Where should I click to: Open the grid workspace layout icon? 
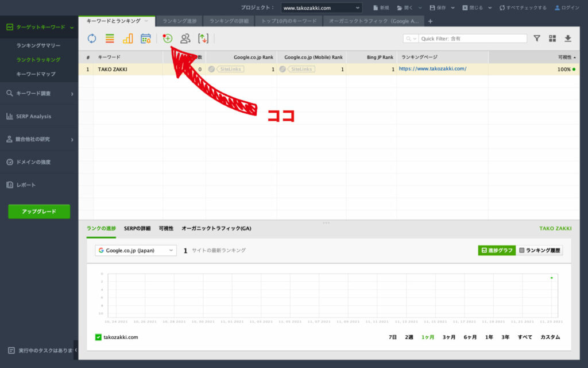[x=552, y=39]
